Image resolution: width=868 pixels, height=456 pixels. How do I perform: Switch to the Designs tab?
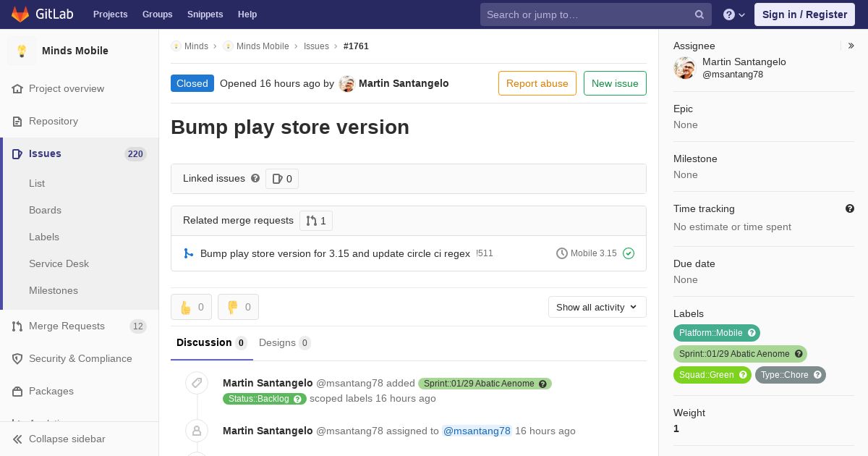tap(284, 343)
